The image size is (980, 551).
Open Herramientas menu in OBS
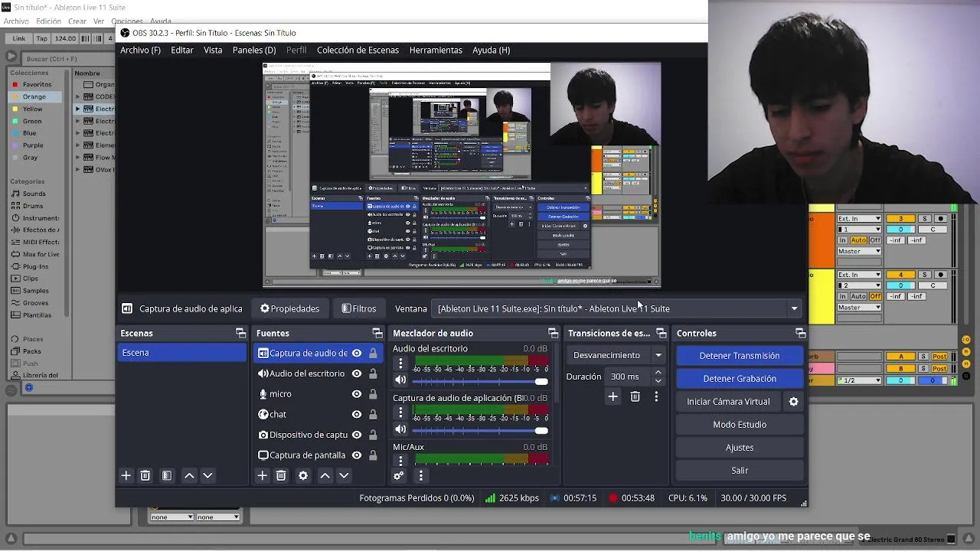click(x=436, y=50)
